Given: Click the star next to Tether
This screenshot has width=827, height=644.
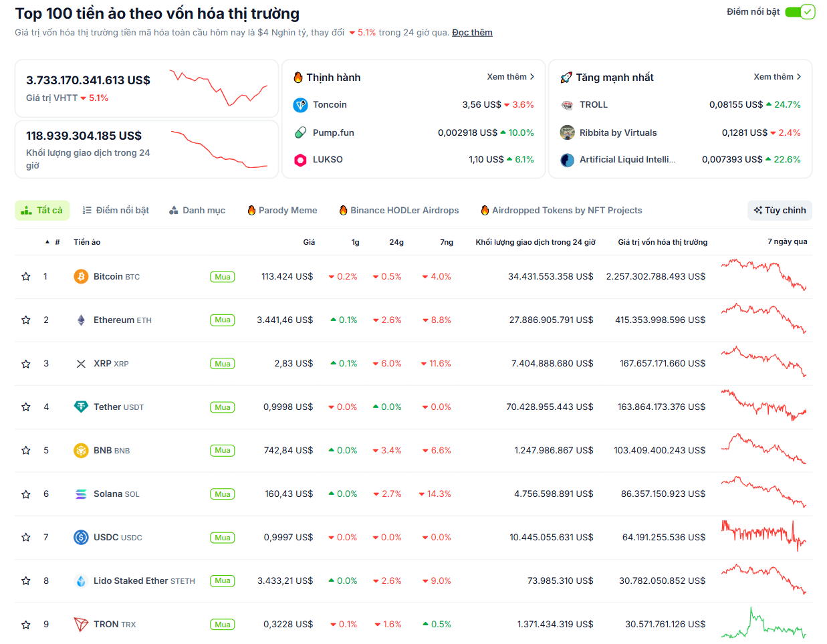Looking at the screenshot, I should coord(25,407).
